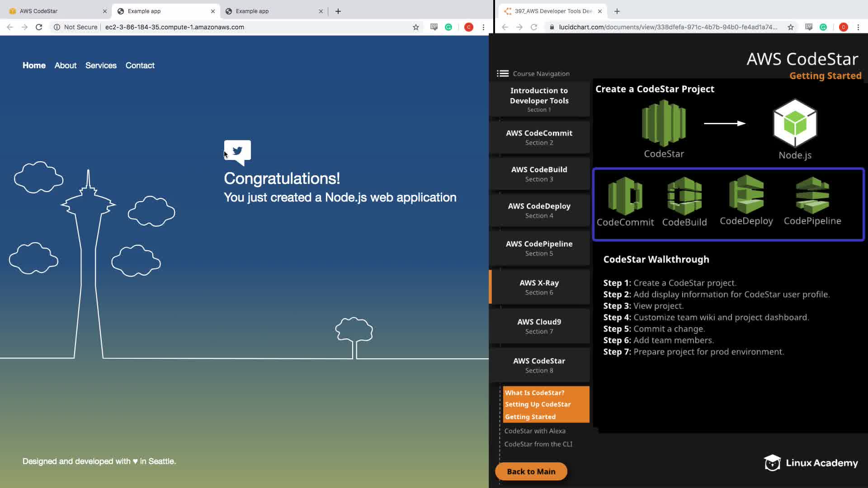Viewport: 868px width, 488px height.
Task: Open the Course Navigation hamburger icon
Action: 502,74
